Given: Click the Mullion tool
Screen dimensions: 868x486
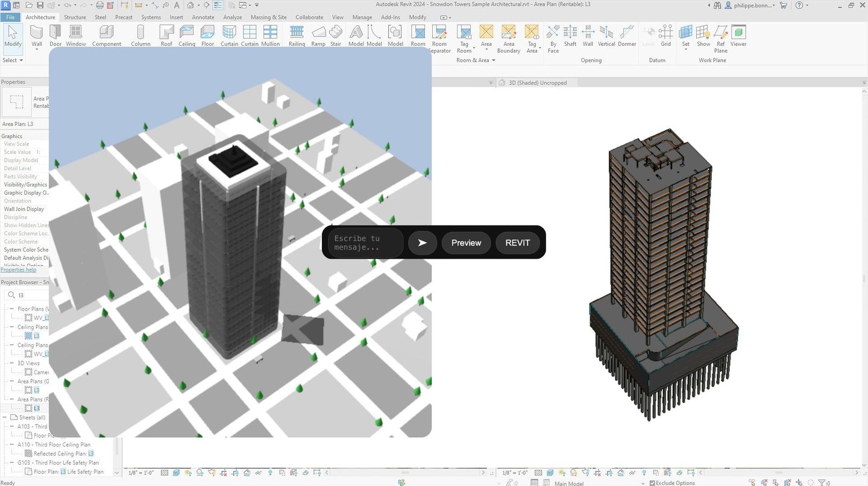Looking at the screenshot, I should 270,36.
